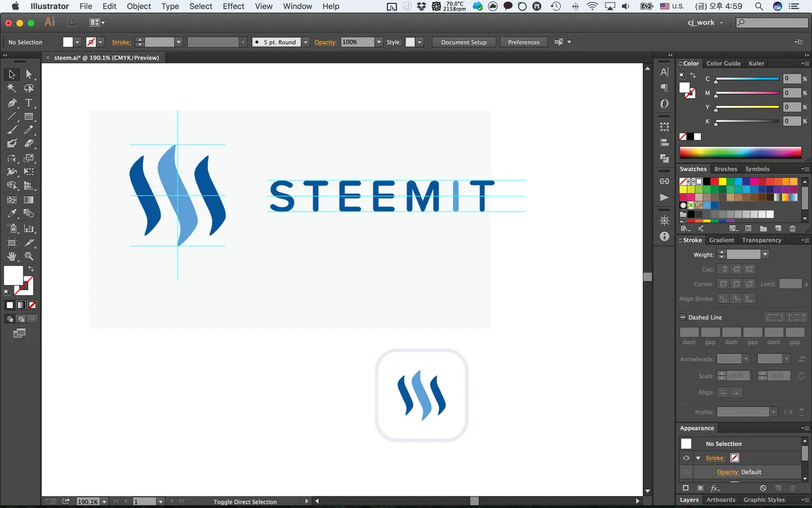
Task: Select the Lasso tool
Action: pyautogui.click(x=29, y=88)
